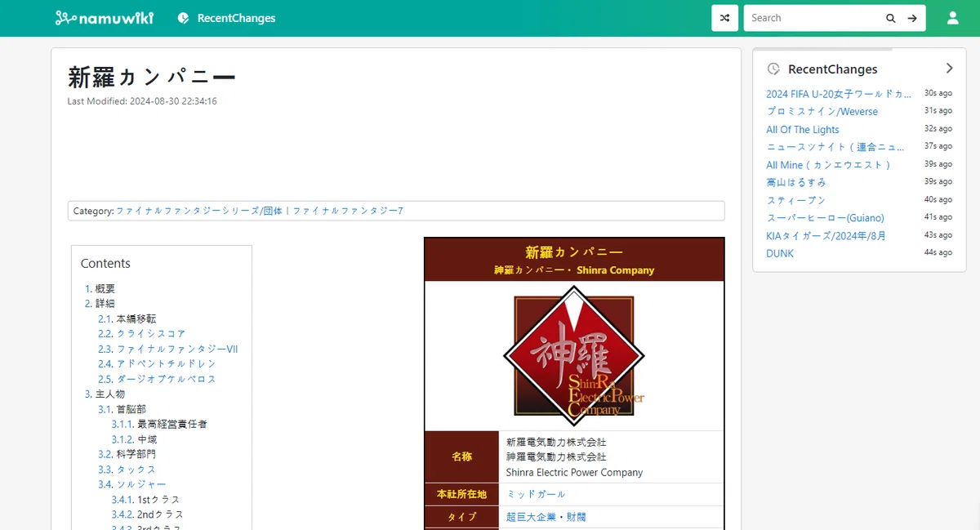
Task: Jump to contents section 2.3. ファイナルファンタジーVII
Action: (168, 349)
